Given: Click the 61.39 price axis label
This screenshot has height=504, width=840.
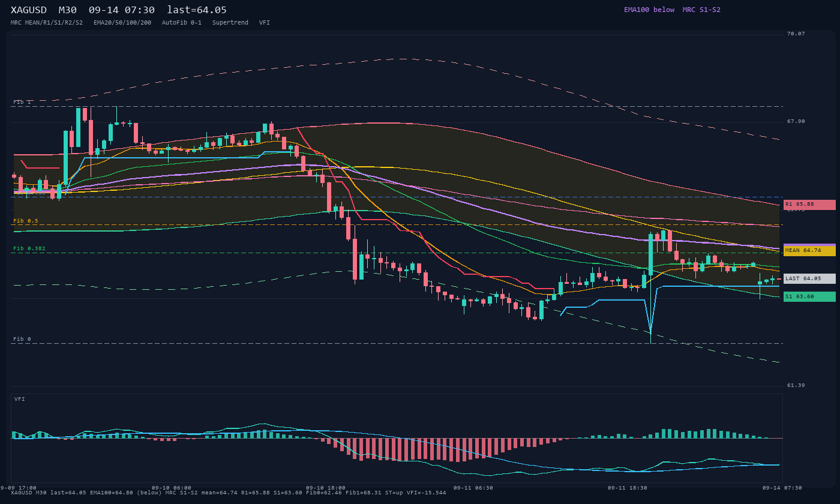Looking at the screenshot, I should coord(796,385).
